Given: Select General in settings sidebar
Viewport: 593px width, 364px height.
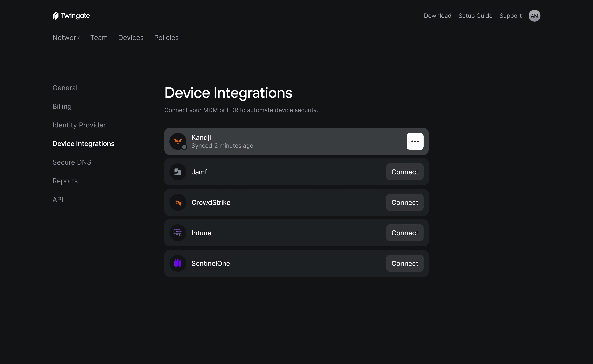Looking at the screenshot, I should 65,88.
